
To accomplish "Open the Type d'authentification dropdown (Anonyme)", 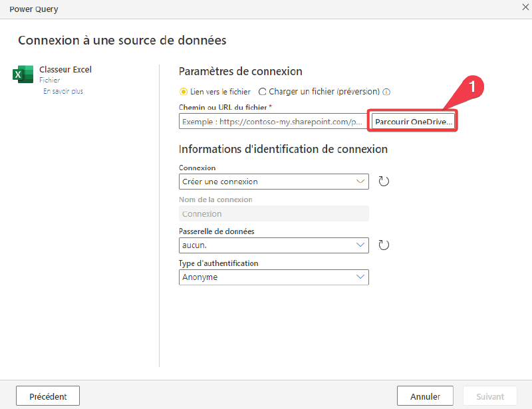I will click(274, 277).
